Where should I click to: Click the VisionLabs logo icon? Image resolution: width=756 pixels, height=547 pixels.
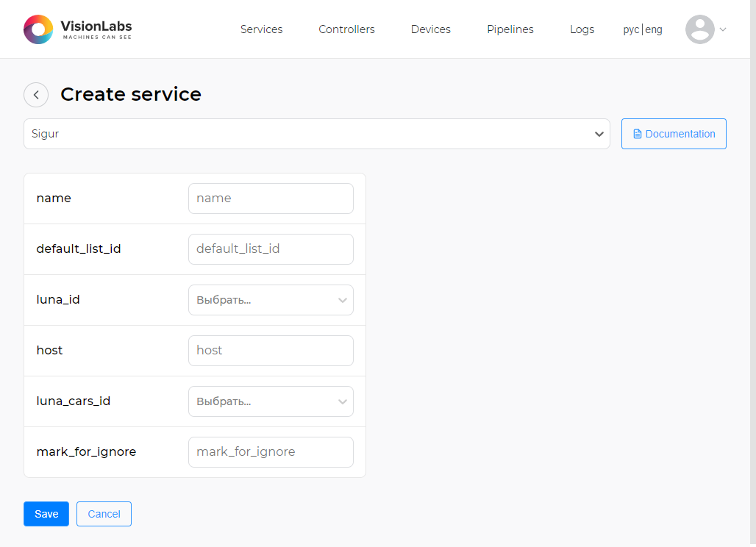coord(38,29)
